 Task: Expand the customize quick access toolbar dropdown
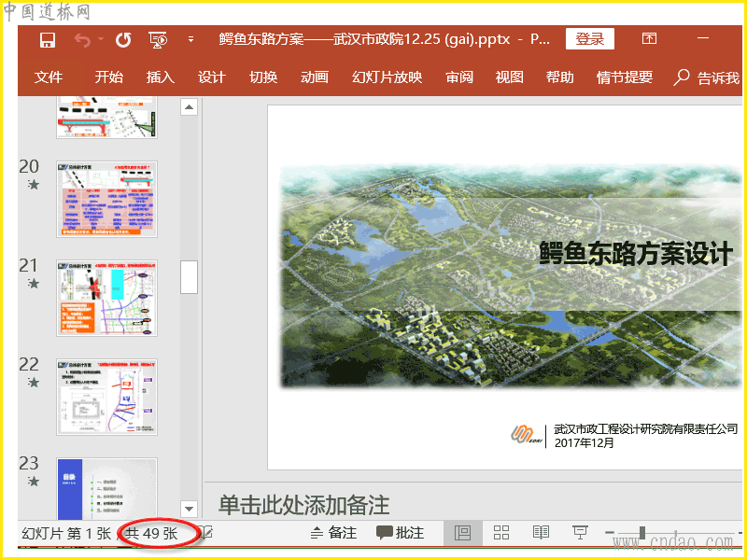point(190,39)
